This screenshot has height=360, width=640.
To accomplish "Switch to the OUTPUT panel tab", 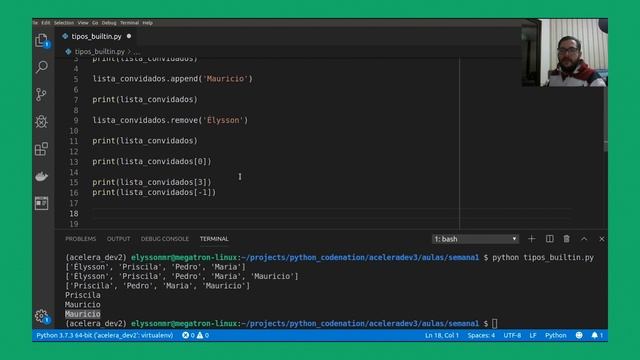I will tap(118, 239).
